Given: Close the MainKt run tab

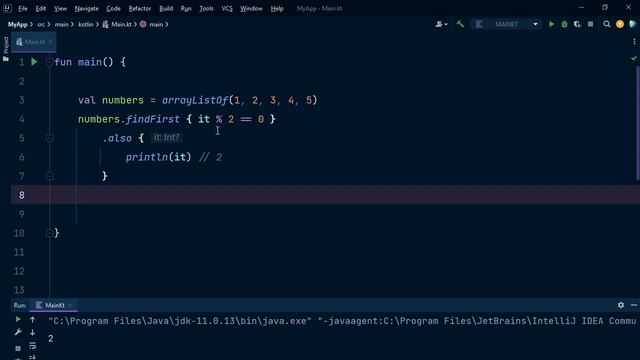Looking at the screenshot, I should pyautogui.click(x=70, y=305).
